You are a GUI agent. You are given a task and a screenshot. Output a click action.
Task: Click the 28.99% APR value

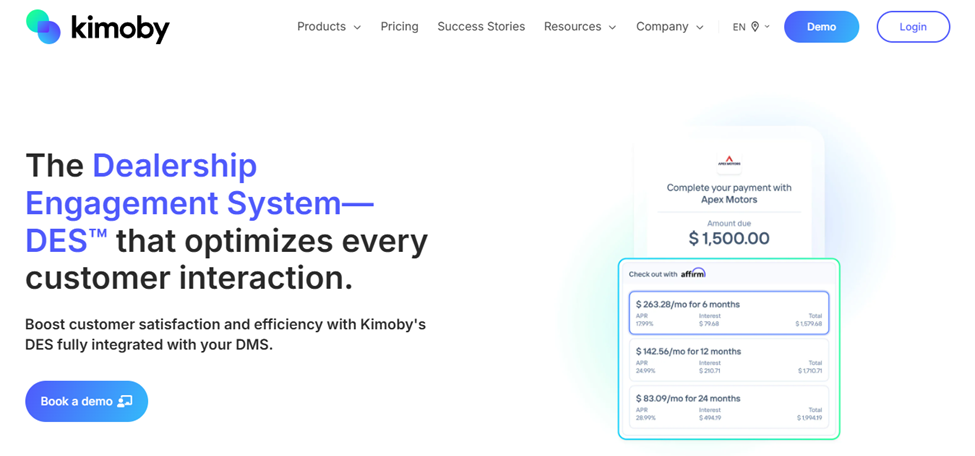click(645, 418)
